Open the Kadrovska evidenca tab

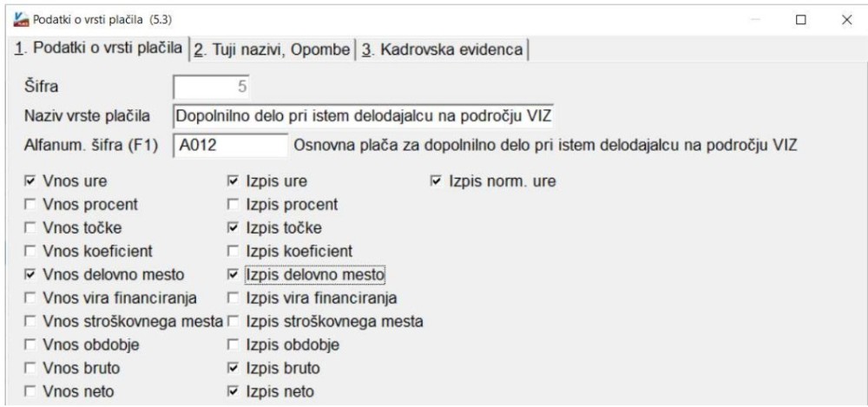point(443,49)
